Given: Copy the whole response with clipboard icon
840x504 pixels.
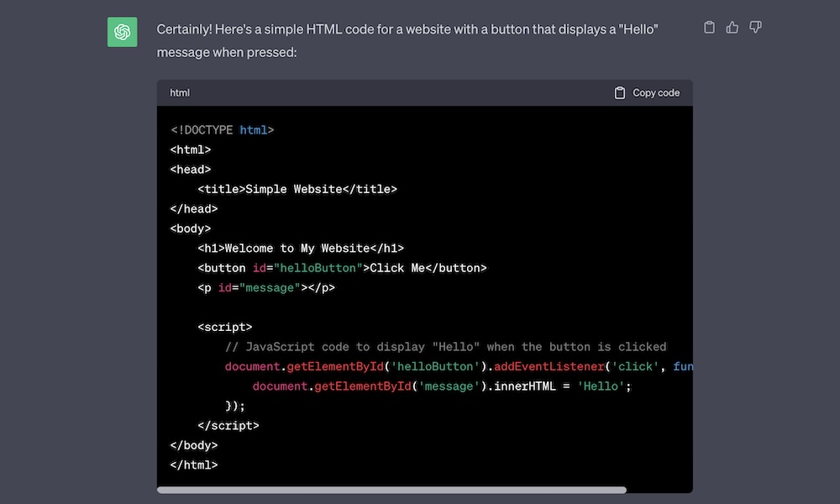Looking at the screenshot, I should (x=709, y=28).
